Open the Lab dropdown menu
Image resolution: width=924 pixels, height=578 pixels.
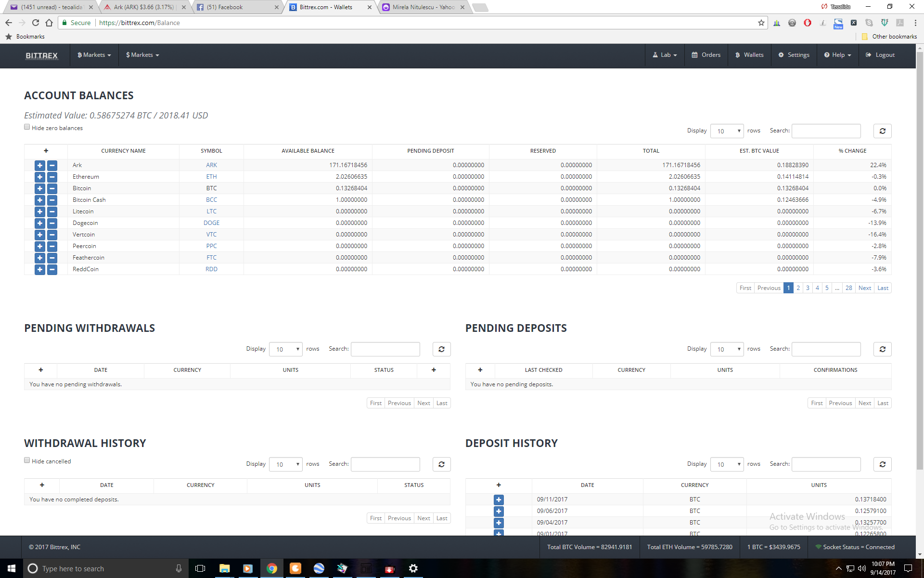pos(665,55)
